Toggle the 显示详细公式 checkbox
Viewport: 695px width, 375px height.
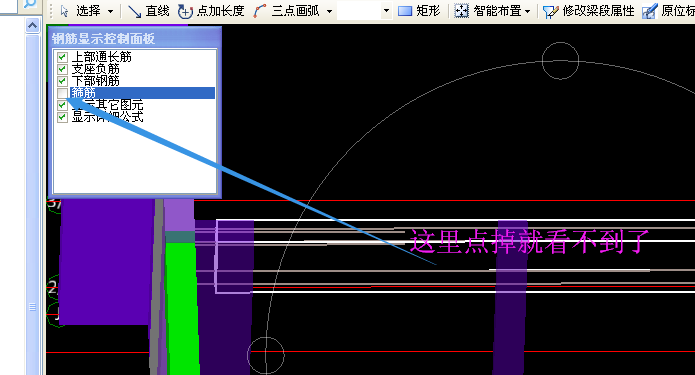62,117
